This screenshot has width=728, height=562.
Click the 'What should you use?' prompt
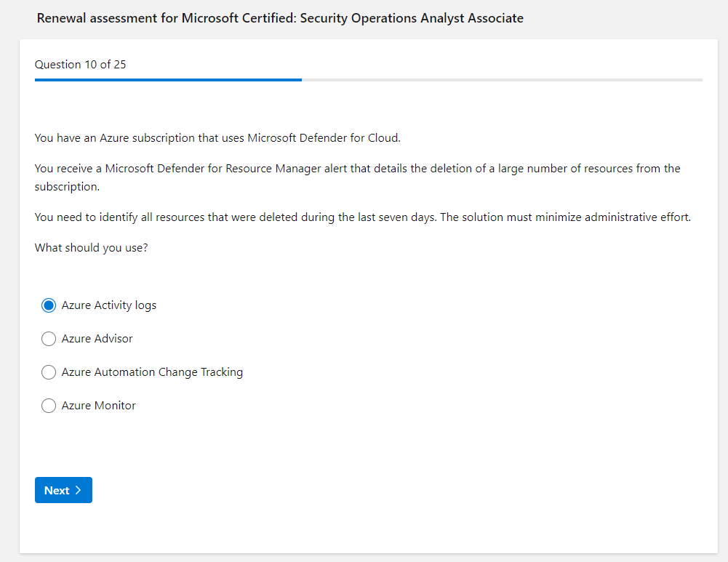pos(91,248)
